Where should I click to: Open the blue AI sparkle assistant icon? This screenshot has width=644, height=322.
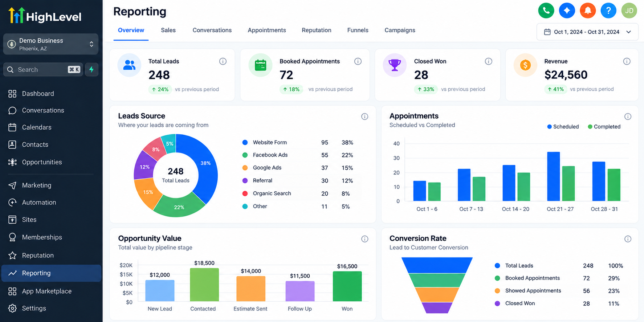tap(567, 11)
